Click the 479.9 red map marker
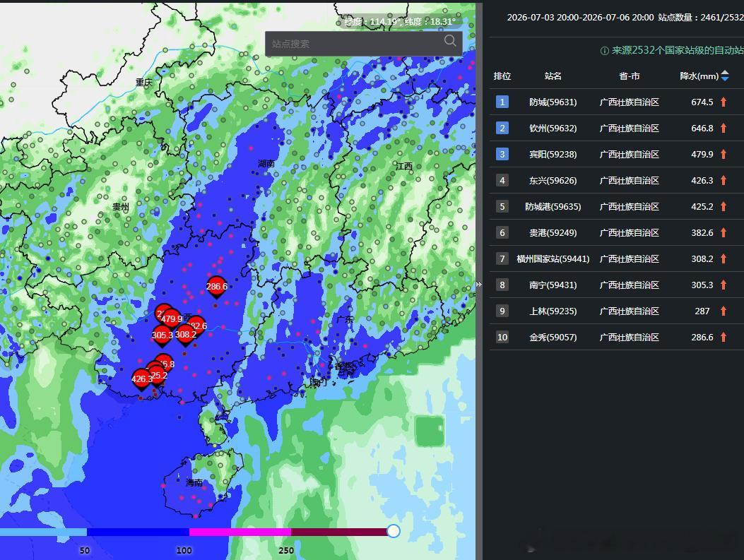Screen dimensions: 744x560 pos(171,319)
